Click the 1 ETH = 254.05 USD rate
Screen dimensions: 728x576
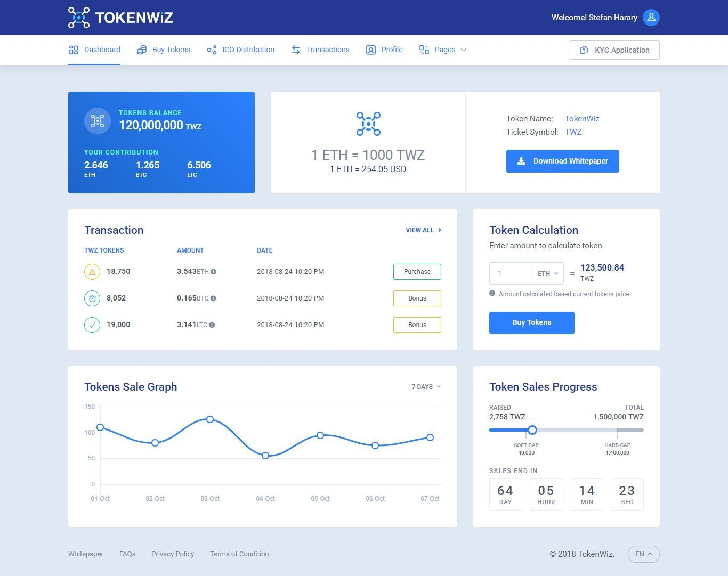coord(368,169)
